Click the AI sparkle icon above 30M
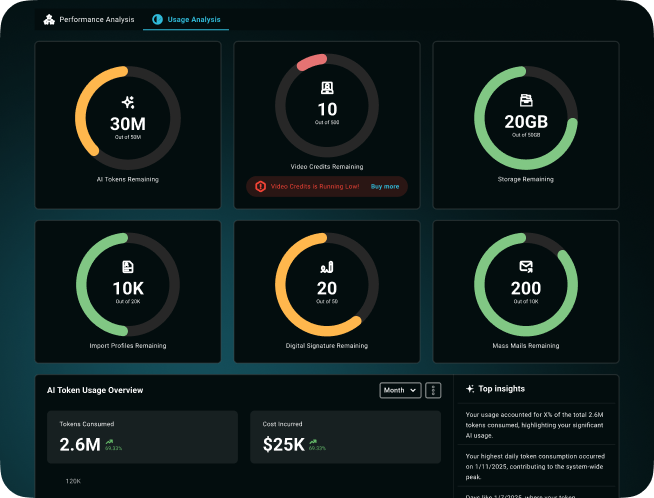Image resolution: width=654 pixels, height=498 pixels. pyautogui.click(x=128, y=102)
